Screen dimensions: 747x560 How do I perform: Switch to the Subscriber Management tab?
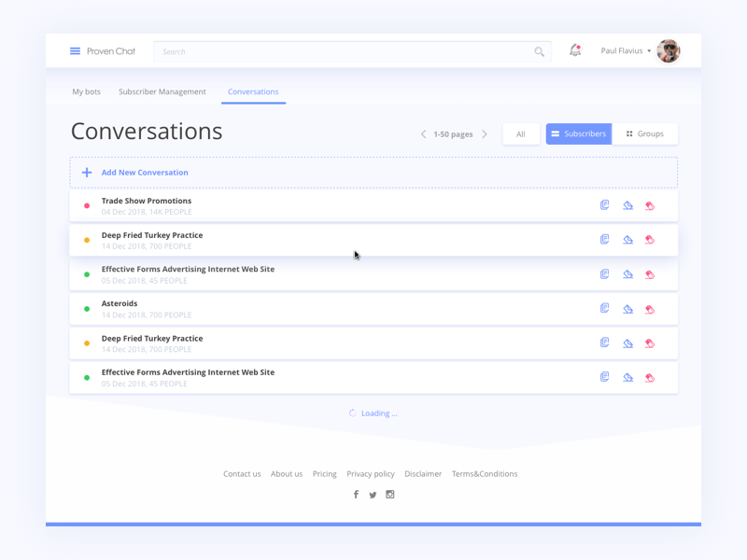(x=162, y=91)
